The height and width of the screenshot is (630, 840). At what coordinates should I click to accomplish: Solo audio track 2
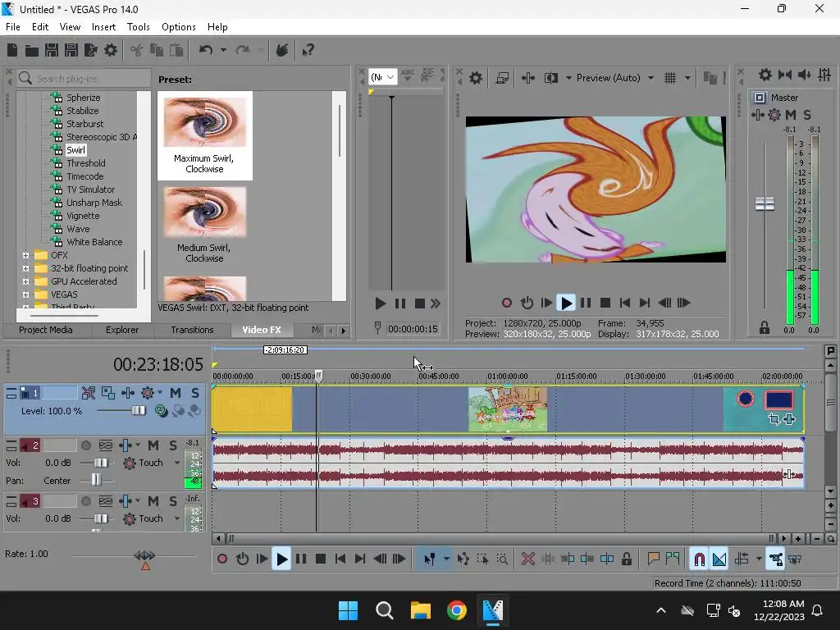pos(173,445)
